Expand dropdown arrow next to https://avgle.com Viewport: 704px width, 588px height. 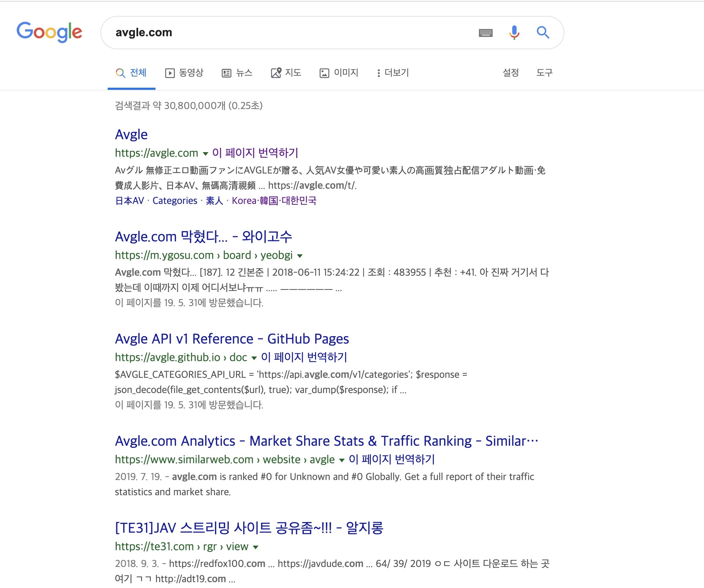pos(205,154)
